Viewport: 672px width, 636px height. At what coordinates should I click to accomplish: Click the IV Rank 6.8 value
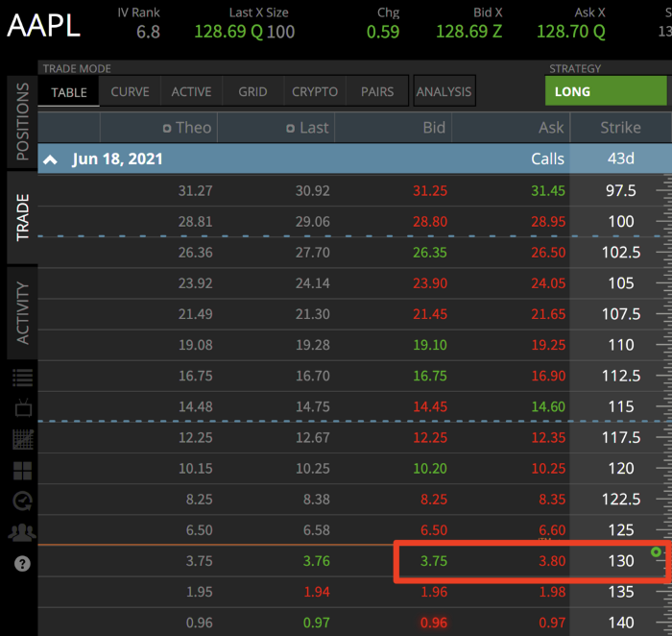click(148, 32)
